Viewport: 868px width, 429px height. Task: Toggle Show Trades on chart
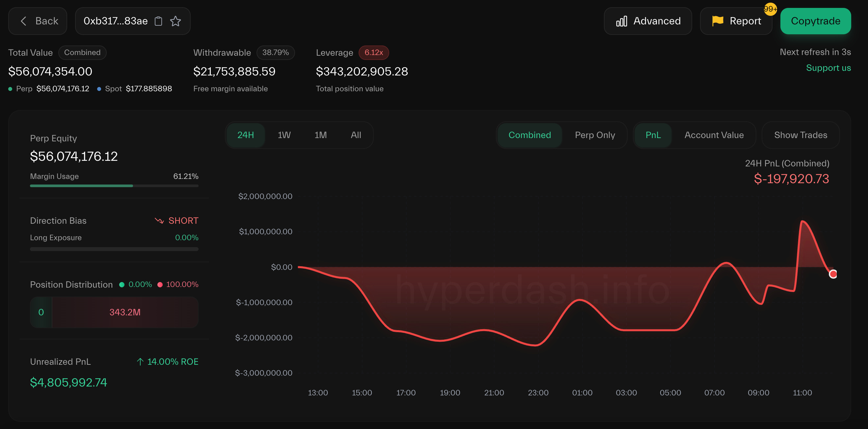point(800,135)
